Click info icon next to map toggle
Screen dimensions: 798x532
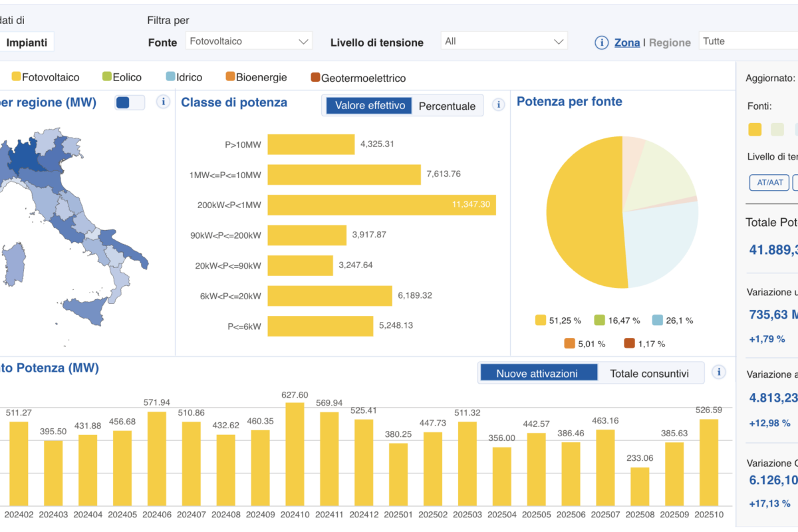pos(163,102)
